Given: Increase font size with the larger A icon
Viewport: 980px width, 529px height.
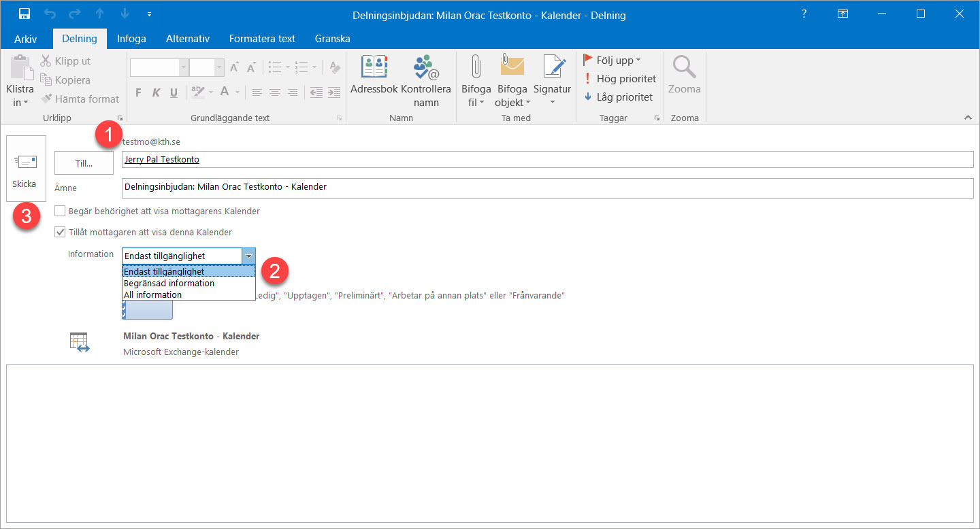Looking at the screenshot, I should pos(234,67).
